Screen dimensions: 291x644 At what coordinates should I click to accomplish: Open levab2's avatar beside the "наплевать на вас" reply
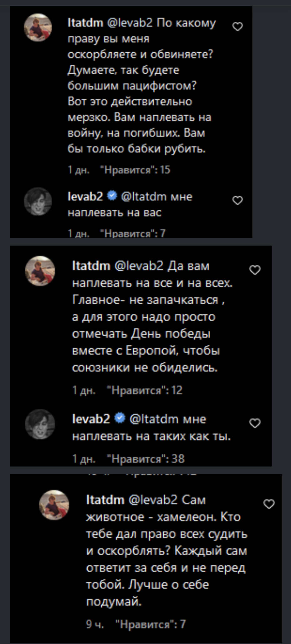coord(38,201)
